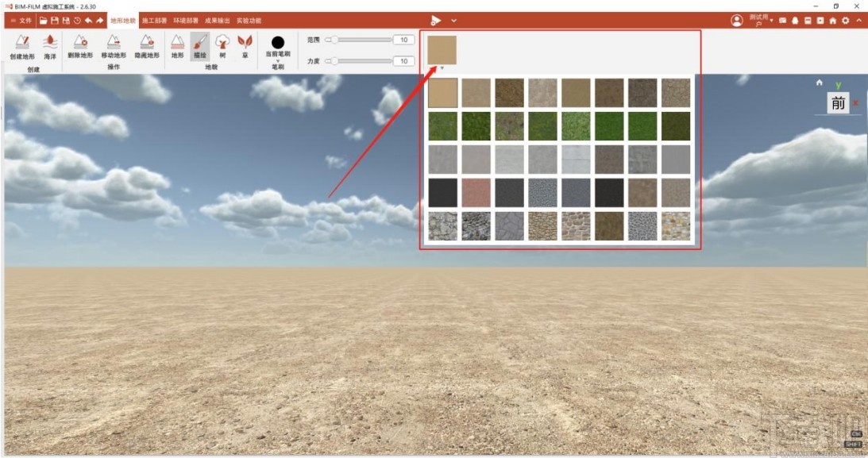Viewport: 868px width, 458px height.
Task: Click the home icon above the view cube
Action: tap(820, 83)
